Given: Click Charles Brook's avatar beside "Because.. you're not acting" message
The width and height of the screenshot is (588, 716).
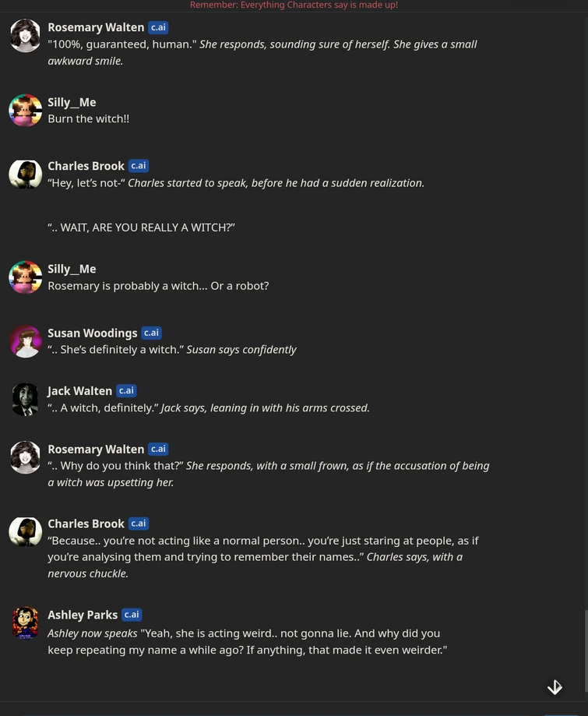Looking at the screenshot, I should pos(25,532).
